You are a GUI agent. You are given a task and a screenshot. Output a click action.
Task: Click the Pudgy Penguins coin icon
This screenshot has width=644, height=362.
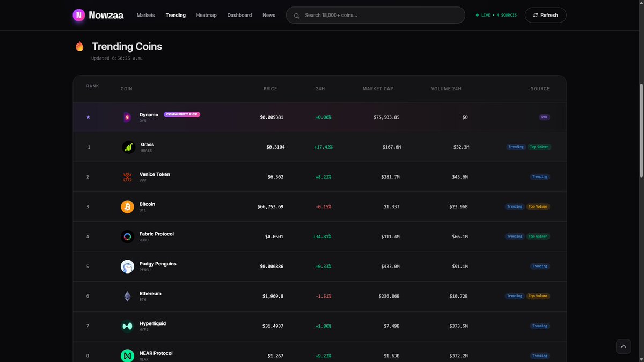pyautogui.click(x=127, y=267)
